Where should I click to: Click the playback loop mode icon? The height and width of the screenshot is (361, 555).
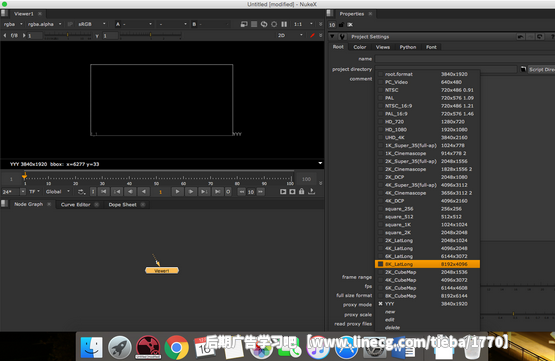tap(82, 192)
